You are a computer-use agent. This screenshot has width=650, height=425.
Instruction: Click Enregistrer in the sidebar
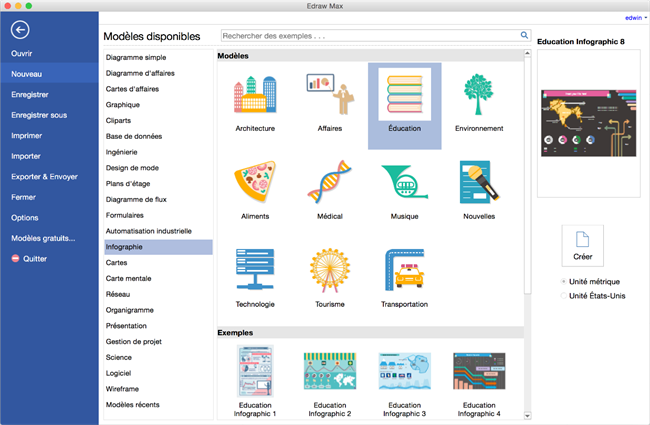30,95
